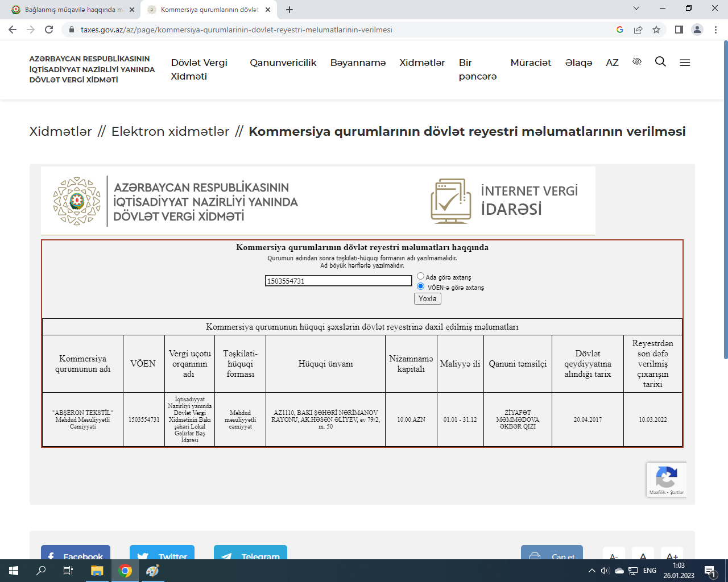Switch to the "Bağlanmış müqavilə haqqında" tab
Image resolution: width=728 pixels, height=582 pixels.
(x=68, y=10)
